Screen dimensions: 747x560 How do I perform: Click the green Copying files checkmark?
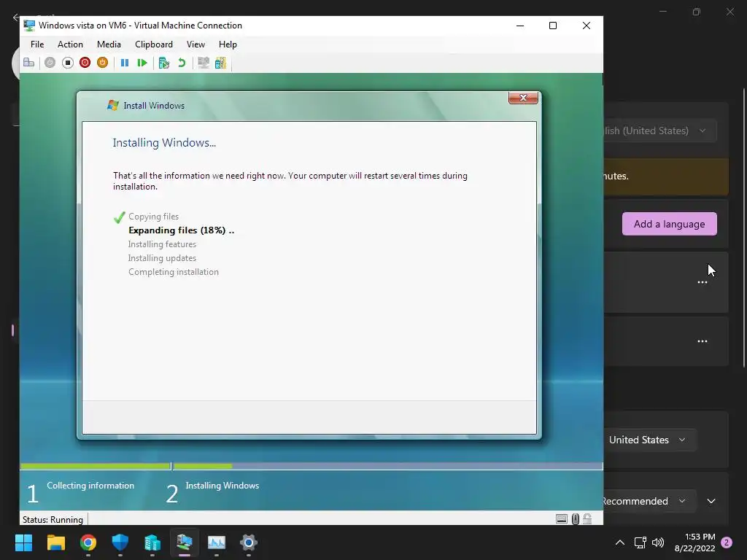(120, 217)
